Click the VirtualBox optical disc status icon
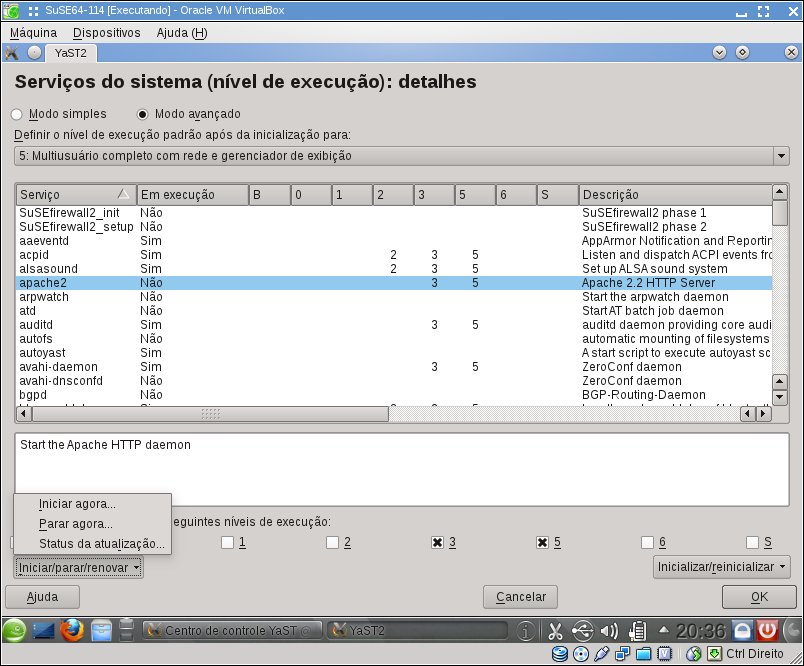804x666 pixels. 580,654
